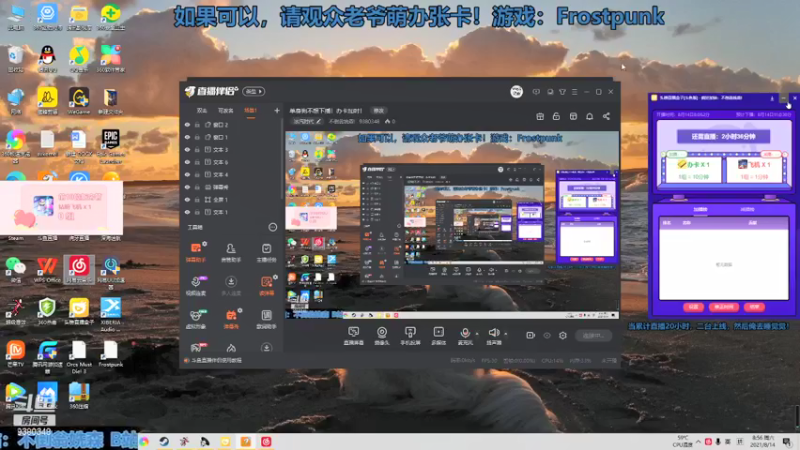Add a screen capture source from the bottom bar
The image size is (800, 450).
tap(354, 336)
